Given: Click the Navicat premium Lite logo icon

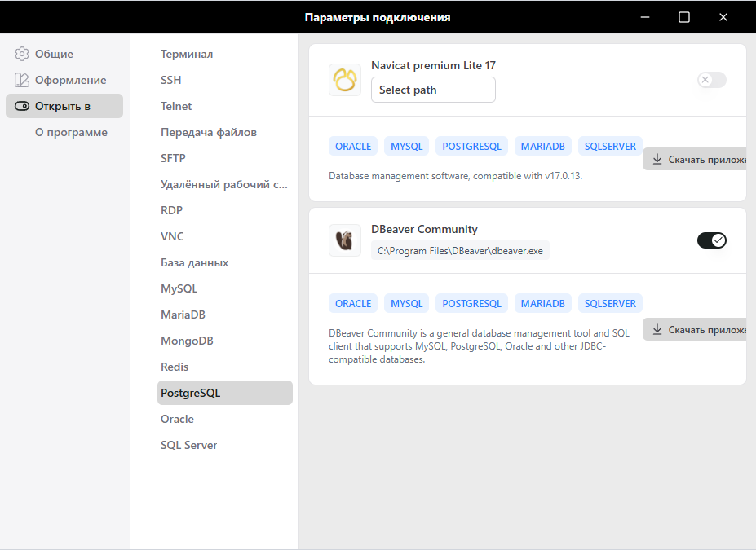Looking at the screenshot, I should [345, 80].
